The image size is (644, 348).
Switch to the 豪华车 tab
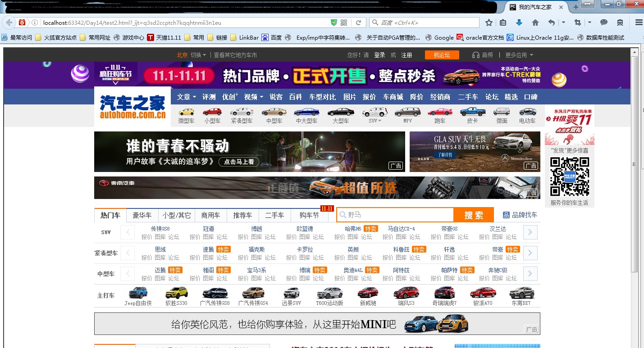click(142, 215)
